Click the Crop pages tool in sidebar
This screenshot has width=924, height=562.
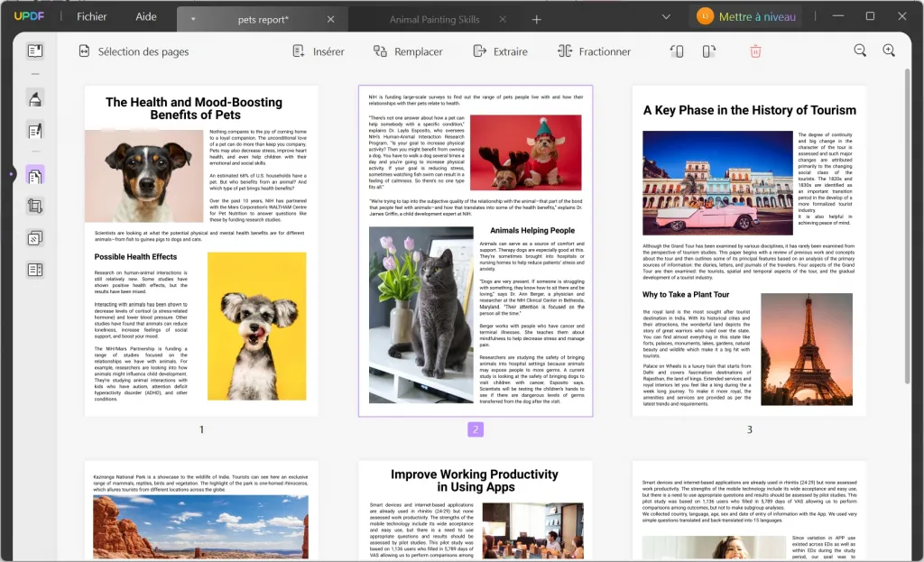(x=35, y=206)
